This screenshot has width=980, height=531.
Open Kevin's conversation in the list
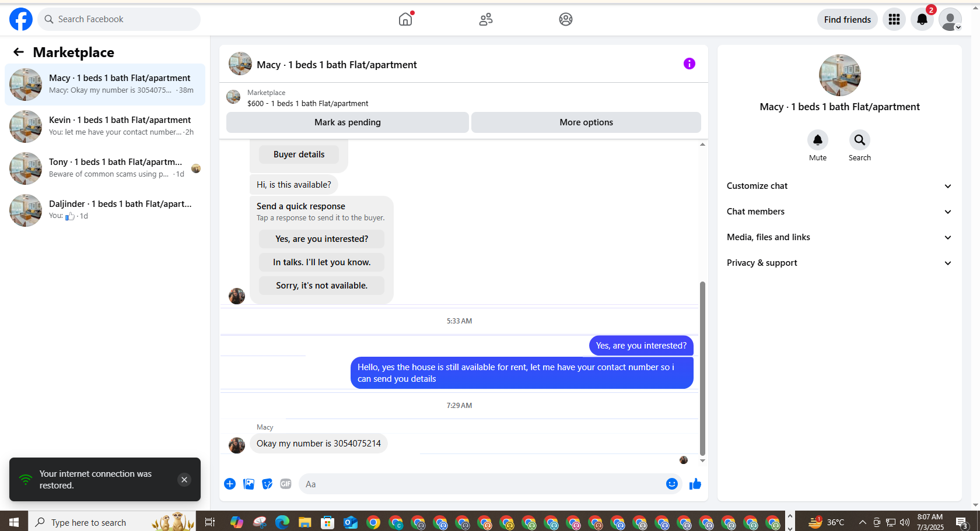point(105,126)
